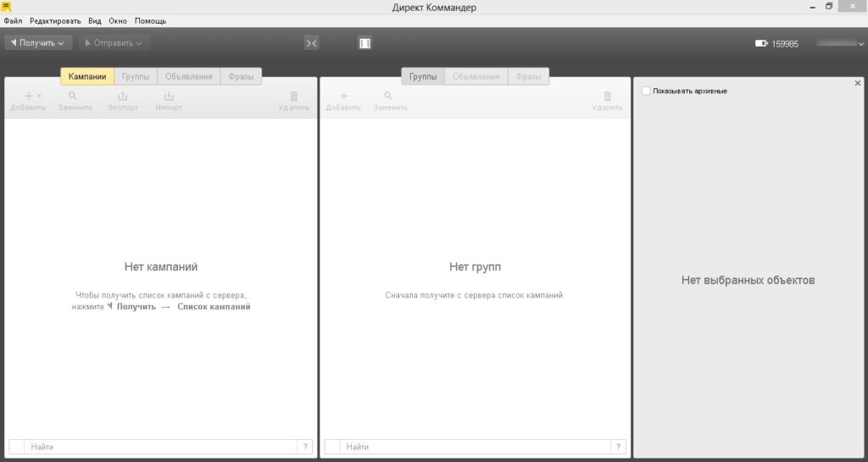This screenshot has height=462, width=868.
Task: Select Группы tab in middle panel
Action: point(423,76)
